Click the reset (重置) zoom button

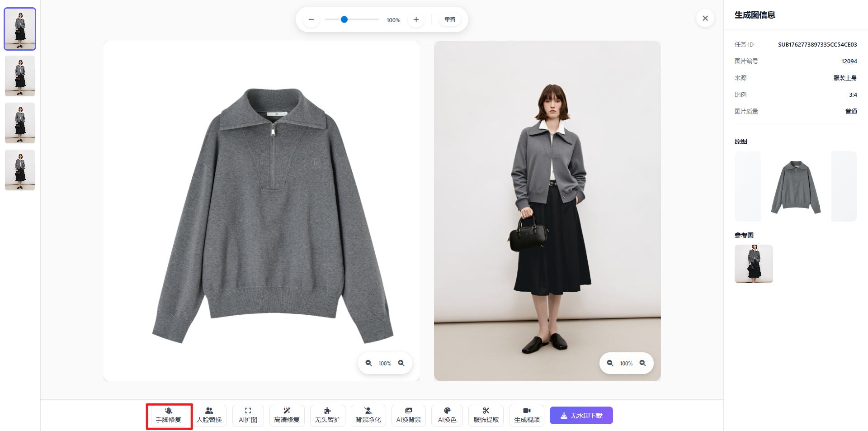[x=450, y=20]
